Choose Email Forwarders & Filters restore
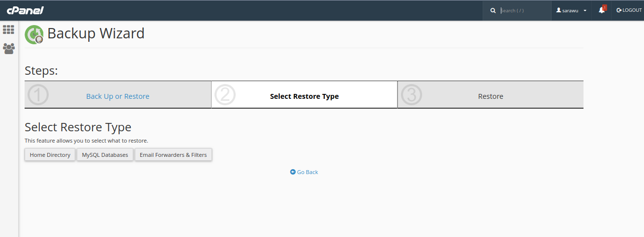Screen dimensions: 644x237 coord(173,155)
